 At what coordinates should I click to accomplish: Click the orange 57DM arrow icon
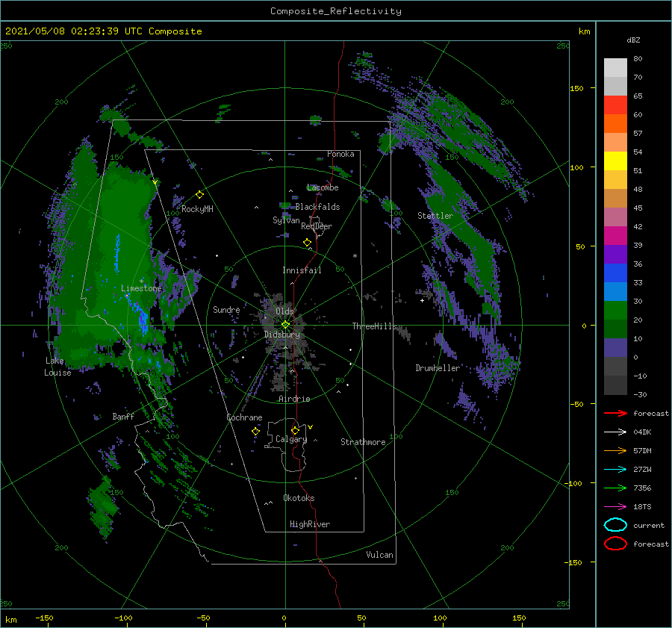click(x=615, y=450)
